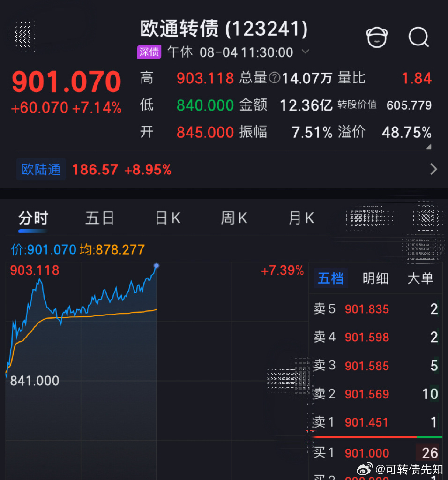Tap the low price 840.000 value

click(x=205, y=105)
